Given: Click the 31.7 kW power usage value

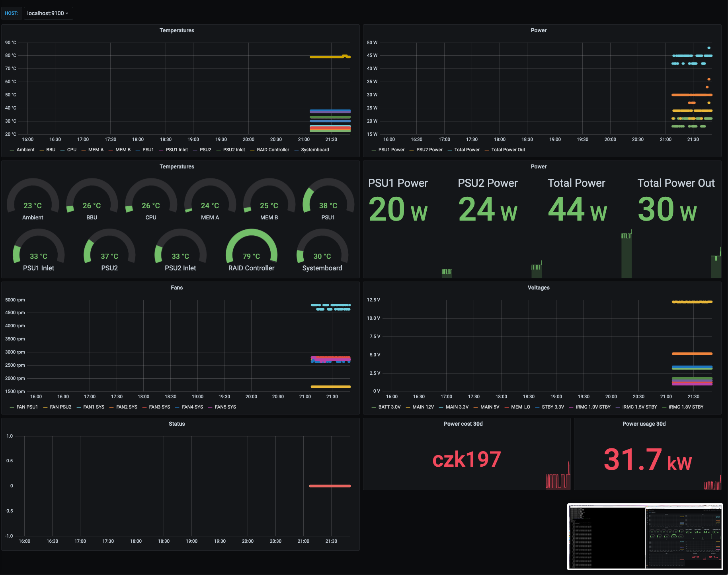Looking at the screenshot, I should coord(648,459).
